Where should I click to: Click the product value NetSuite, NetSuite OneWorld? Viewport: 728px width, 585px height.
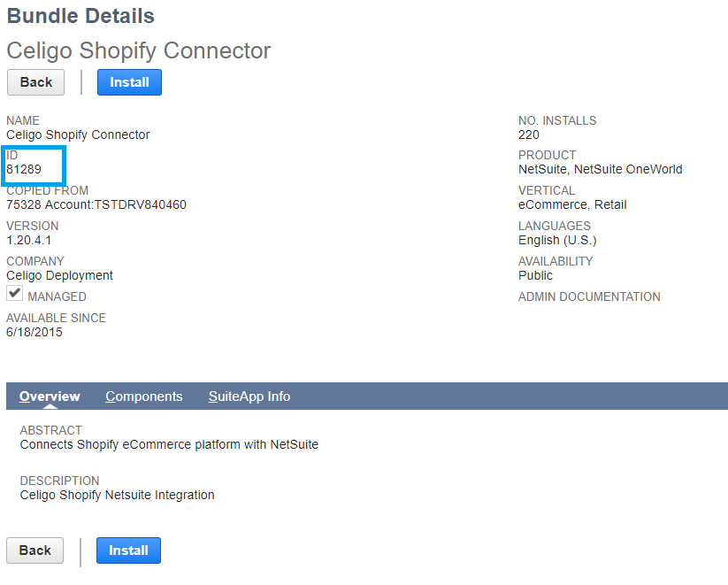[x=601, y=169]
